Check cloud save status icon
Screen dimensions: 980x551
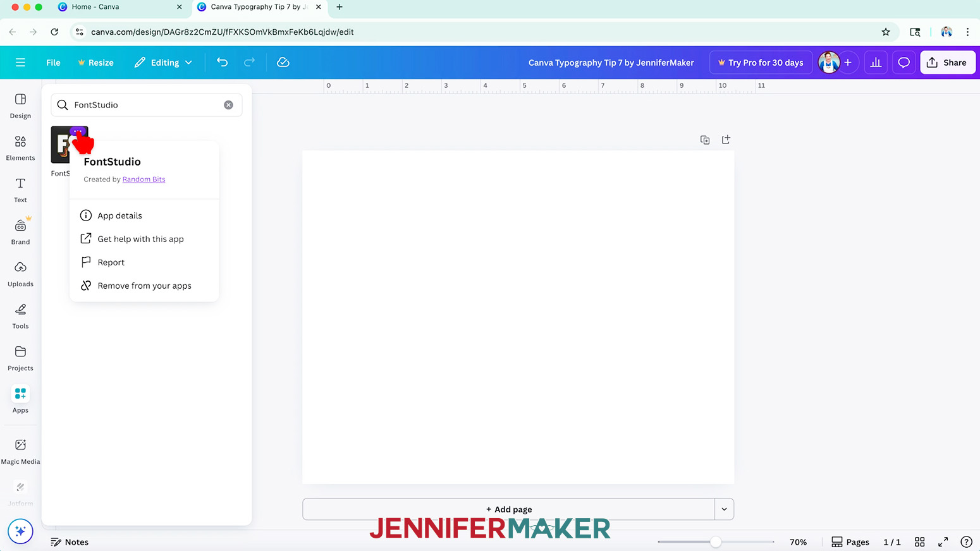click(283, 63)
